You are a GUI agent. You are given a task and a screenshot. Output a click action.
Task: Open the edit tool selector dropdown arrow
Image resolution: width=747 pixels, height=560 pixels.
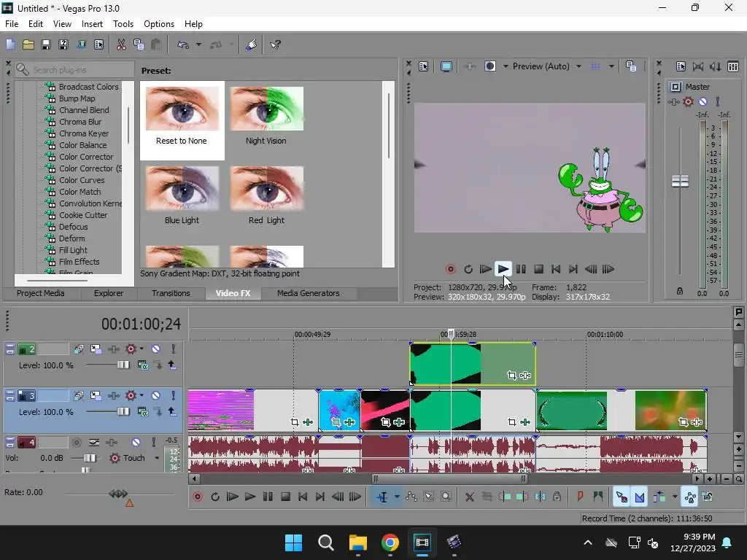point(396,497)
